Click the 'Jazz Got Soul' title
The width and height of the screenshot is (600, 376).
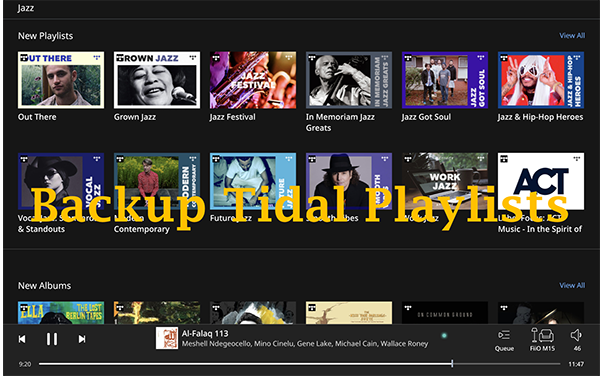click(426, 117)
